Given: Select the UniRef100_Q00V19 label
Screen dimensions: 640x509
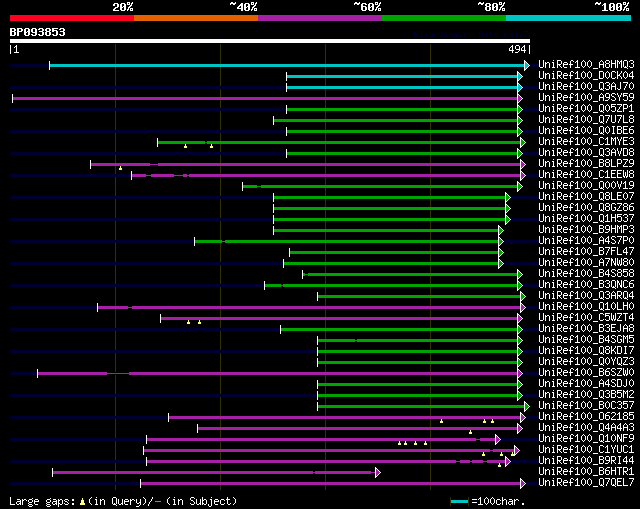Looking at the screenshot, I should 586,186.
